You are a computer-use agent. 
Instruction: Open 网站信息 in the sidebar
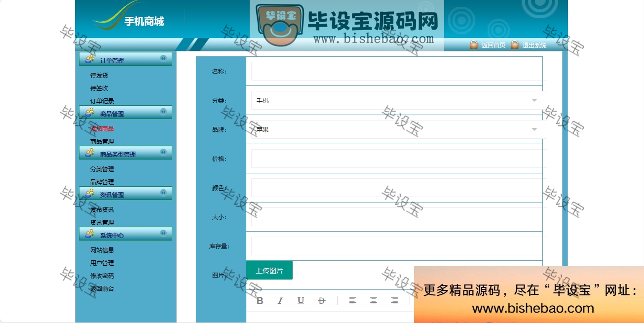click(102, 250)
